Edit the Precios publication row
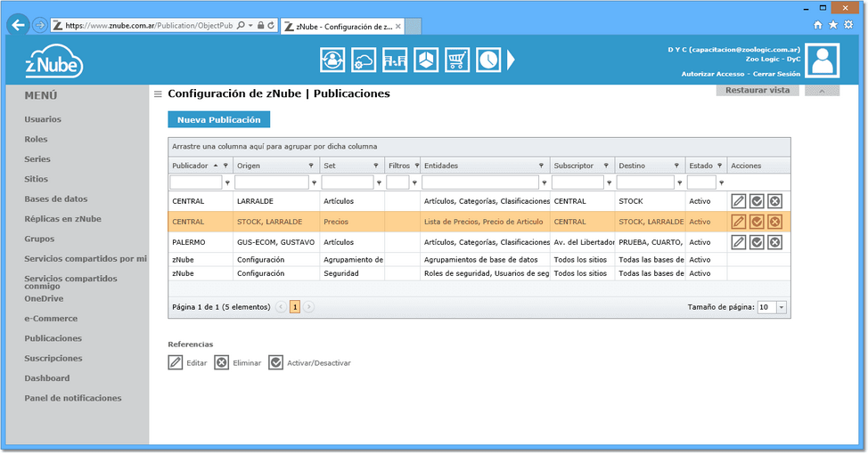 (x=739, y=222)
